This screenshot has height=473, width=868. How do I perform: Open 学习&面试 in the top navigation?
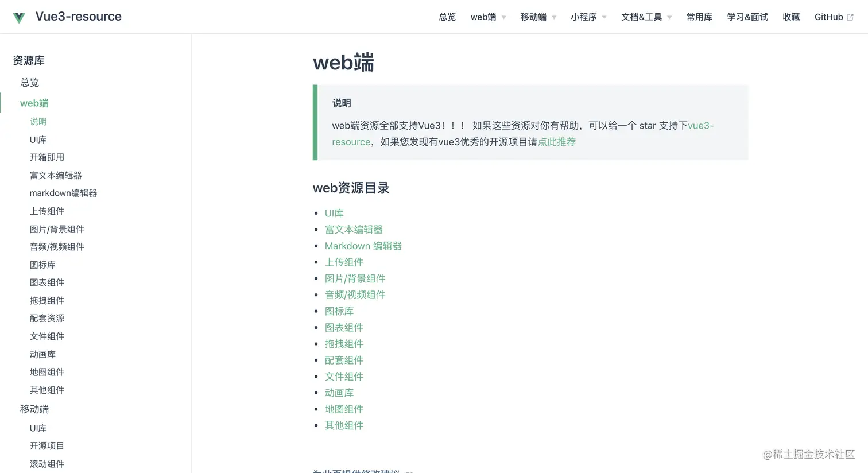pos(747,17)
